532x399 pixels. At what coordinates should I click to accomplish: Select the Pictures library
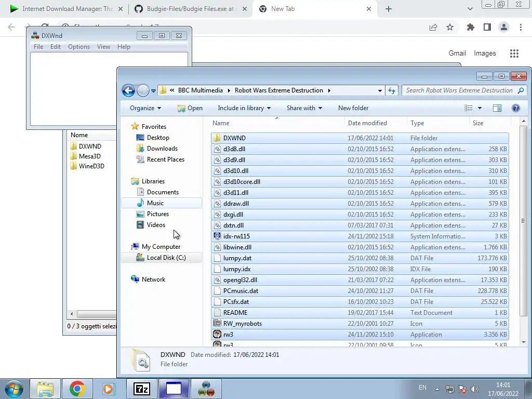point(158,214)
